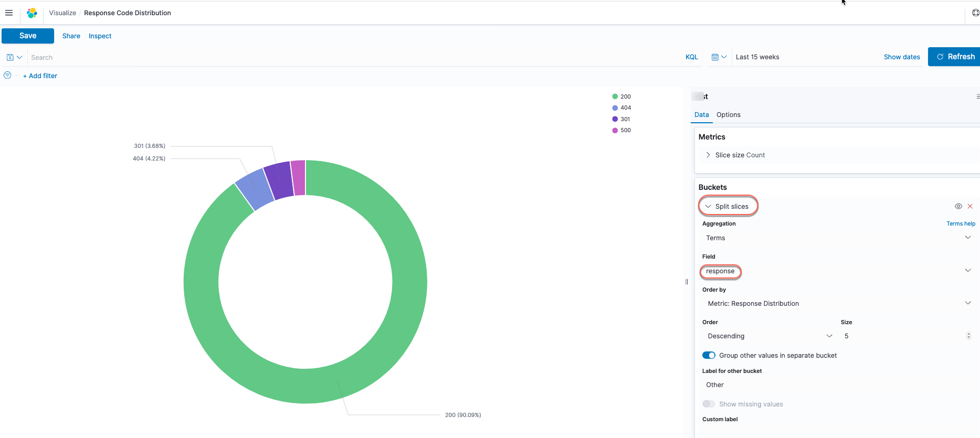Click the Refresh button
Screen dimensions: 980x438
955,57
